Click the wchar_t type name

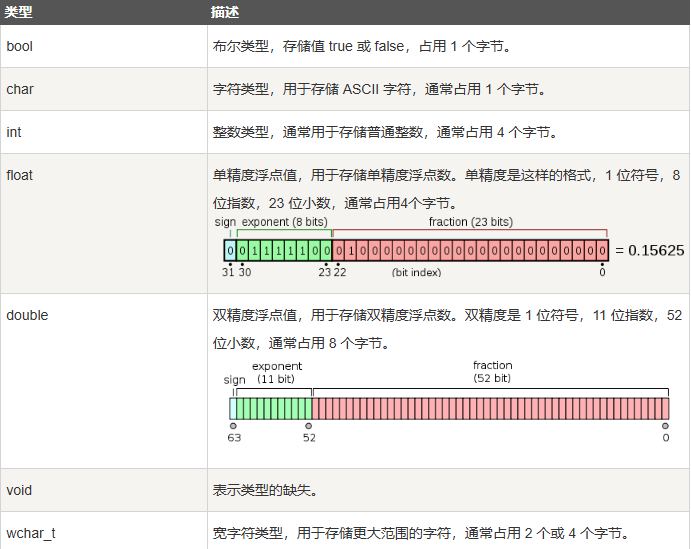point(31,533)
